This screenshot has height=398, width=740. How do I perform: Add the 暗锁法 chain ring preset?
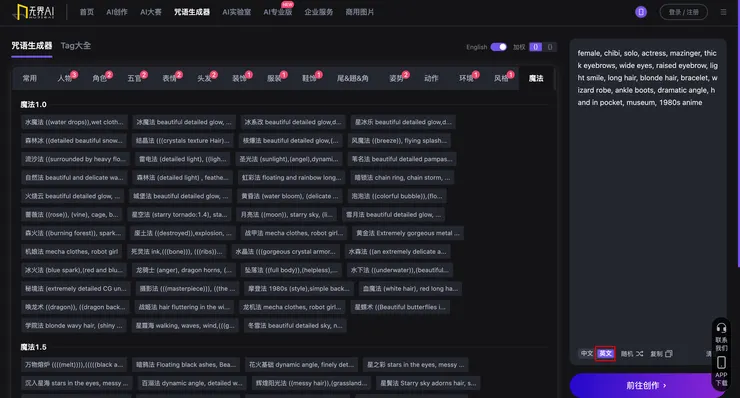402,178
